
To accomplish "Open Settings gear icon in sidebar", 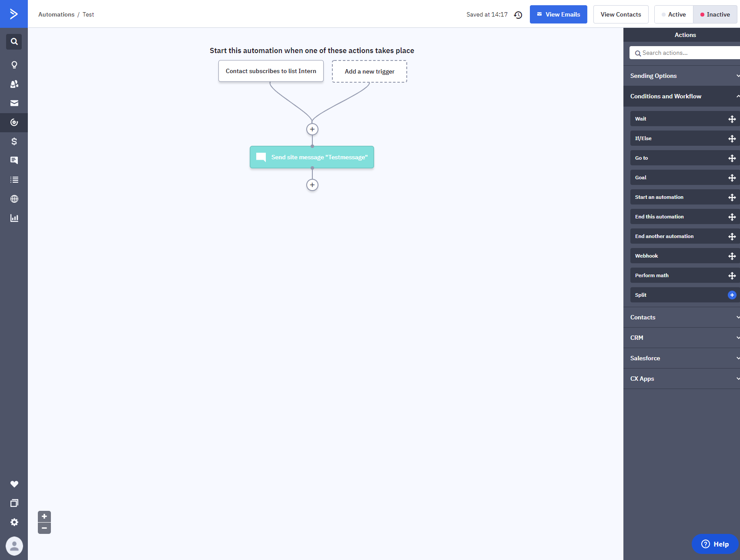I will pos(14,522).
